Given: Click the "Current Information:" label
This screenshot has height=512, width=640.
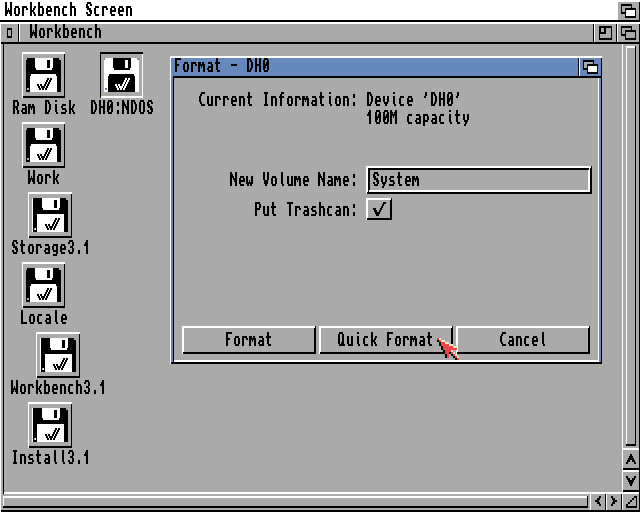Looking at the screenshot, I should [278, 100].
